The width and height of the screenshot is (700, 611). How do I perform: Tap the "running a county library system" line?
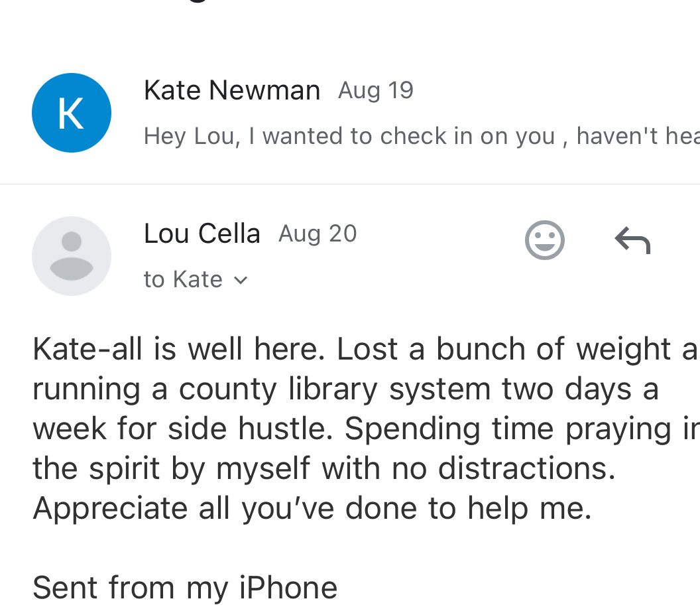pyautogui.click(x=345, y=389)
